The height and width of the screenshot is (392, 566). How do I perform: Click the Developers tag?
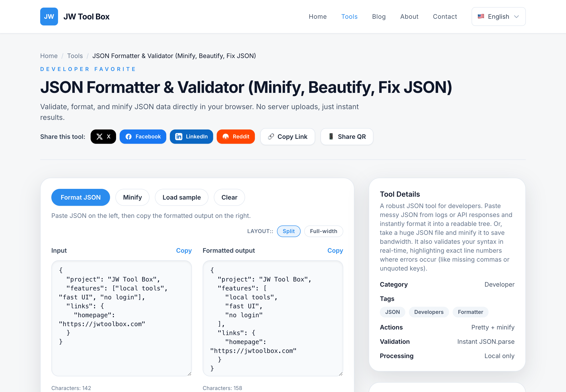(x=429, y=312)
